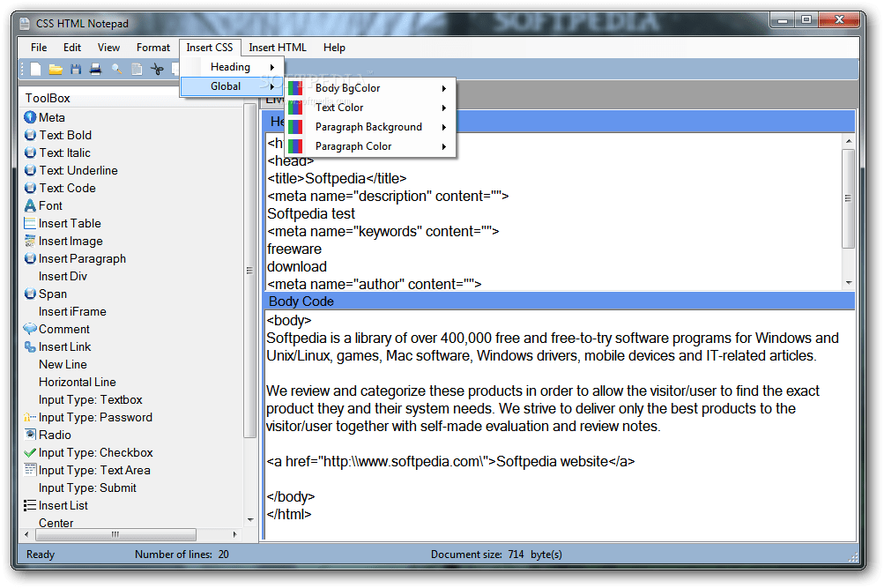The image size is (884, 588).
Task: Expand the Text Color submenu
Action: 370,108
